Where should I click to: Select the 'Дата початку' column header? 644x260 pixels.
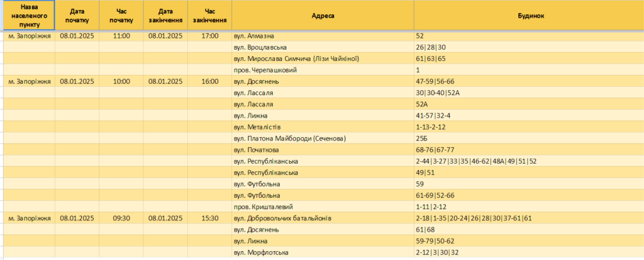click(x=77, y=15)
